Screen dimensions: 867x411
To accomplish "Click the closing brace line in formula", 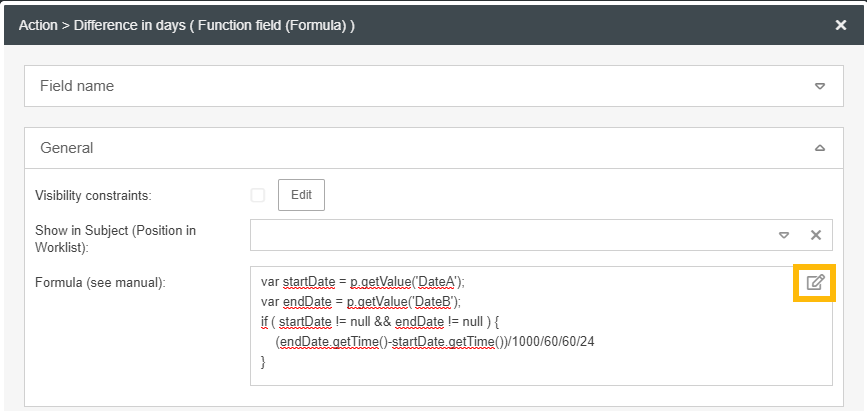I will (264, 360).
